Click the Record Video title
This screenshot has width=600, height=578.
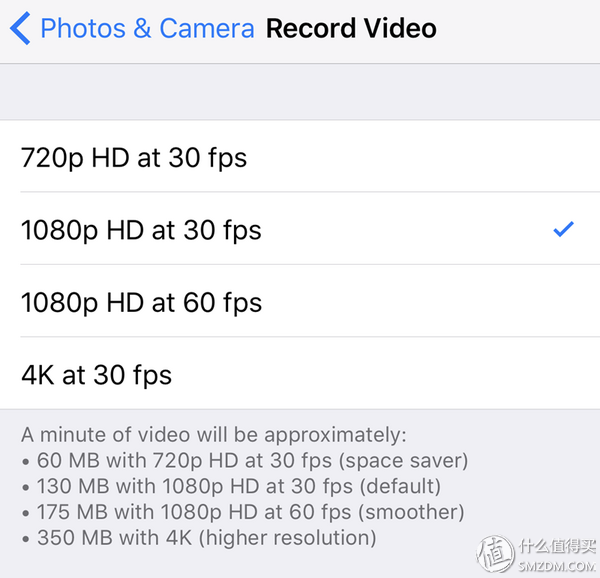351,28
